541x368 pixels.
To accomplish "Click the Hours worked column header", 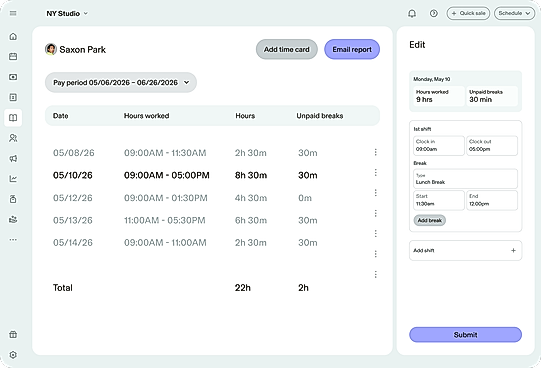I will click(x=146, y=116).
